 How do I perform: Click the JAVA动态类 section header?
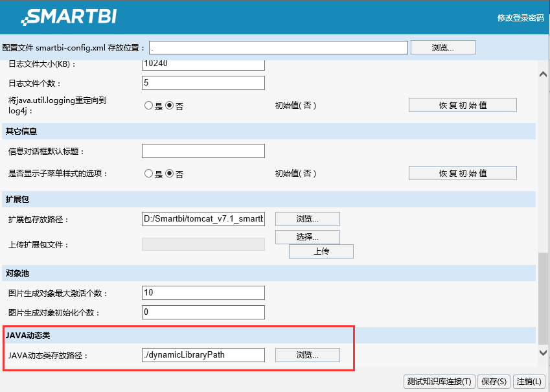[269, 336]
